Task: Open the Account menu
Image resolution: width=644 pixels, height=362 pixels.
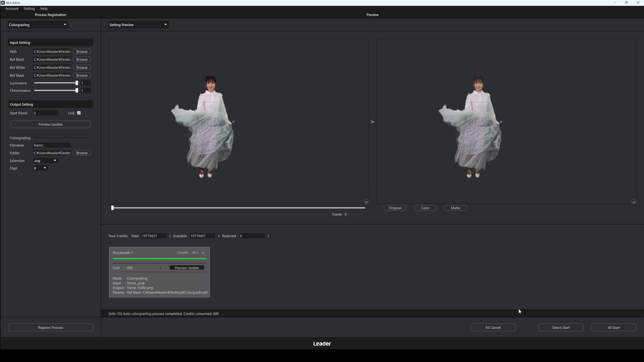Action: coord(12,9)
